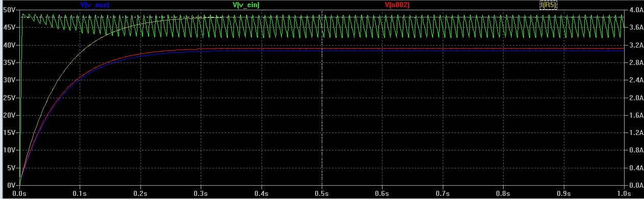This screenshot has height=199, width=644.
Task: Select the V(v_ein) trace label
Action: [x=246, y=5]
